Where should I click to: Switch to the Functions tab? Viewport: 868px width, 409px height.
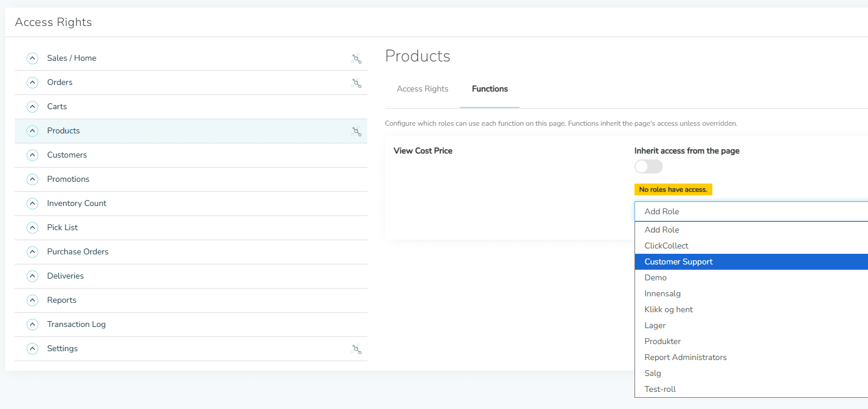490,89
